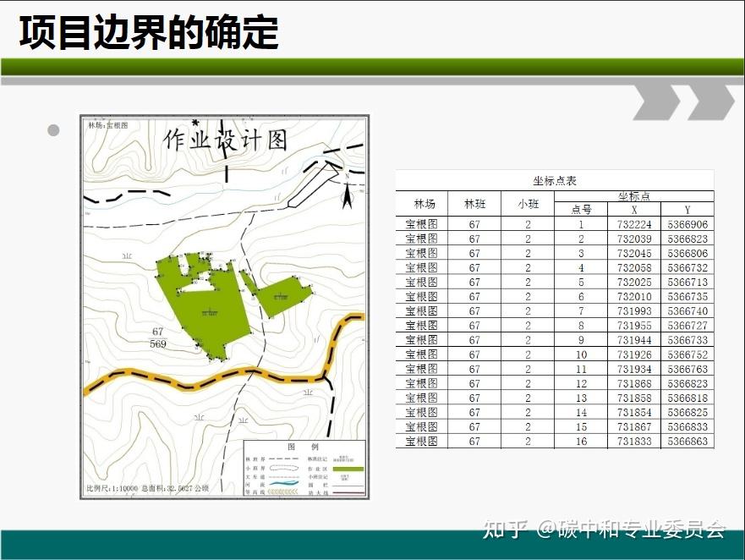Click the north arrow compass symbol
The image size is (745, 560).
348,193
